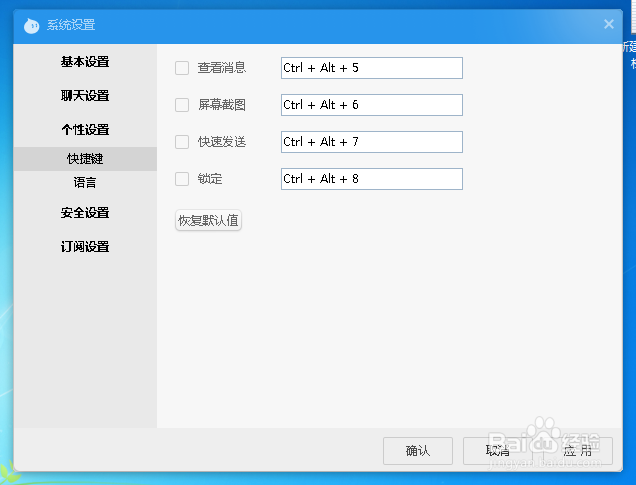Screen dimensions: 636x485
Task: Enable the 快速发送 checkbox
Action: click(182, 142)
